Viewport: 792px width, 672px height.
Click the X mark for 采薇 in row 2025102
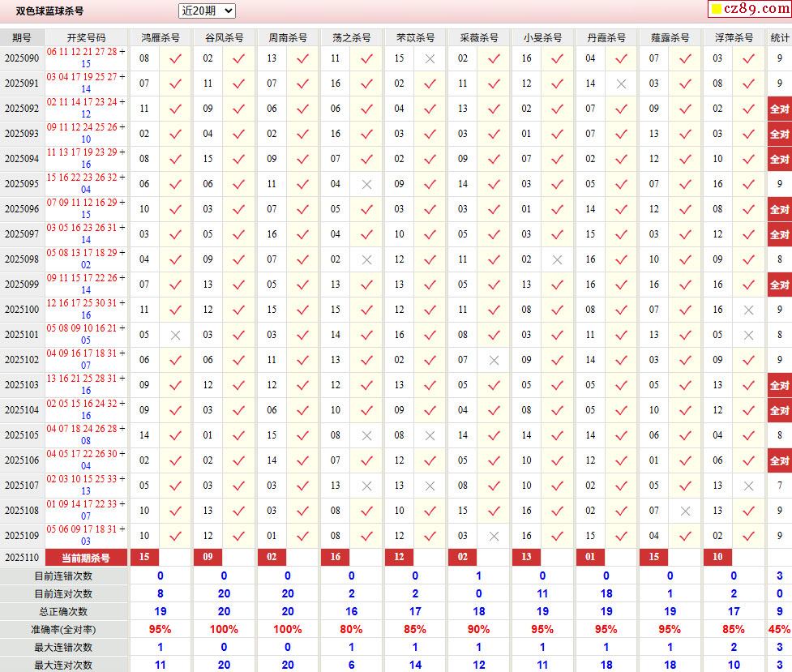[x=494, y=360]
